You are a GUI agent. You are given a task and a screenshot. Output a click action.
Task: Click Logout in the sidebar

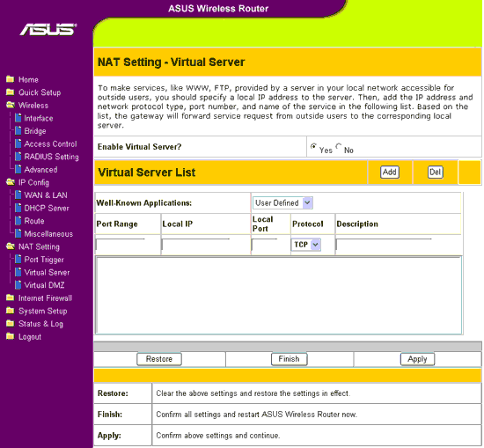[x=30, y=337]
